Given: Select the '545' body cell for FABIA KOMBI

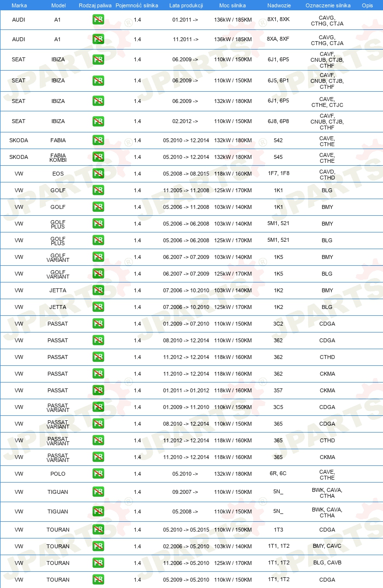Looking at the screenshot, I should [278, 157].
